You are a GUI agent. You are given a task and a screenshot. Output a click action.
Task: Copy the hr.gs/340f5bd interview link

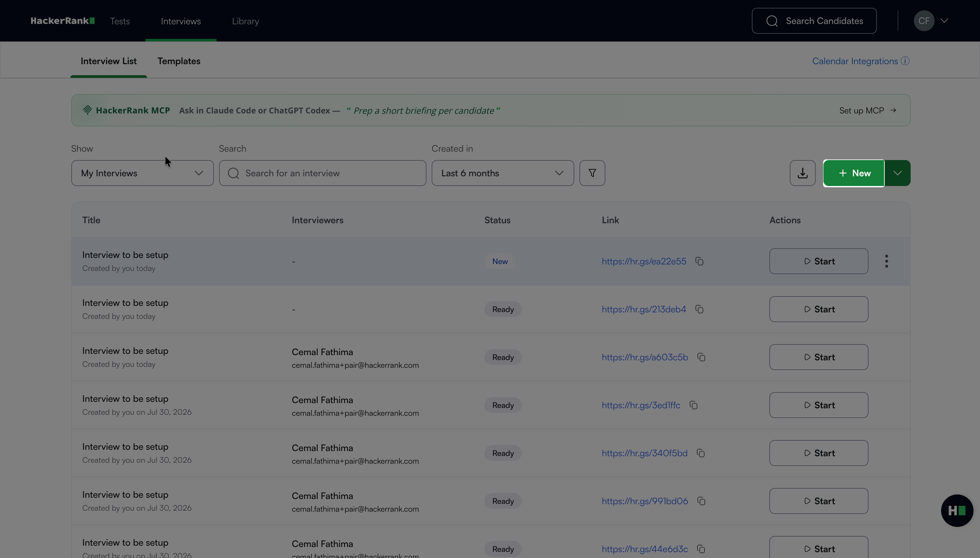[701, 453]
